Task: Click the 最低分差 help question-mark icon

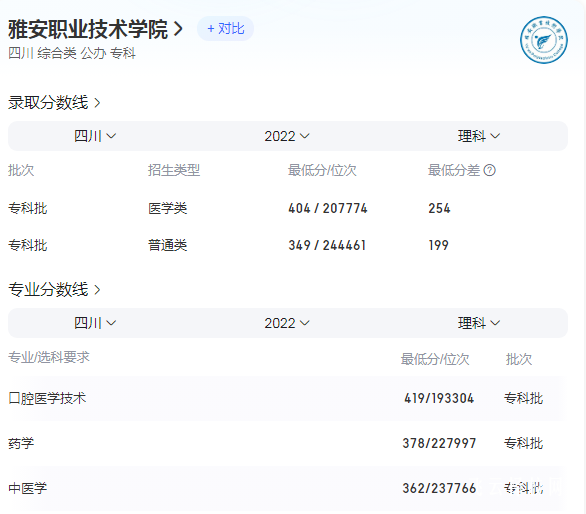Action: [x=490, y=170]
